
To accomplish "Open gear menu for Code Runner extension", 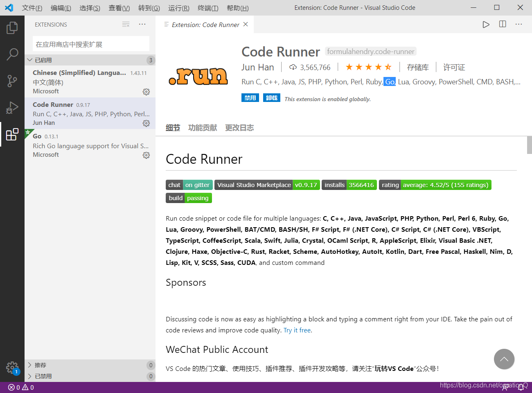I will click(x=146, y=123).
